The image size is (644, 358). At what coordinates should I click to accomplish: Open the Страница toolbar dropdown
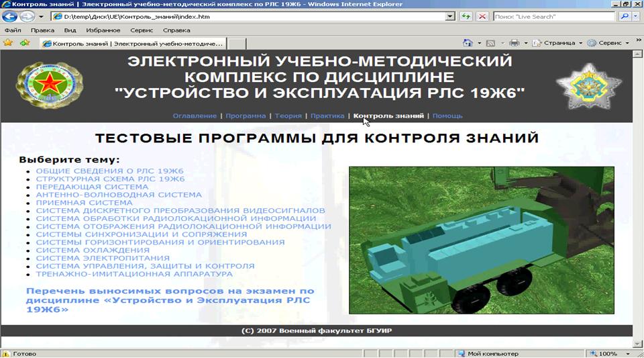(557, 43)
